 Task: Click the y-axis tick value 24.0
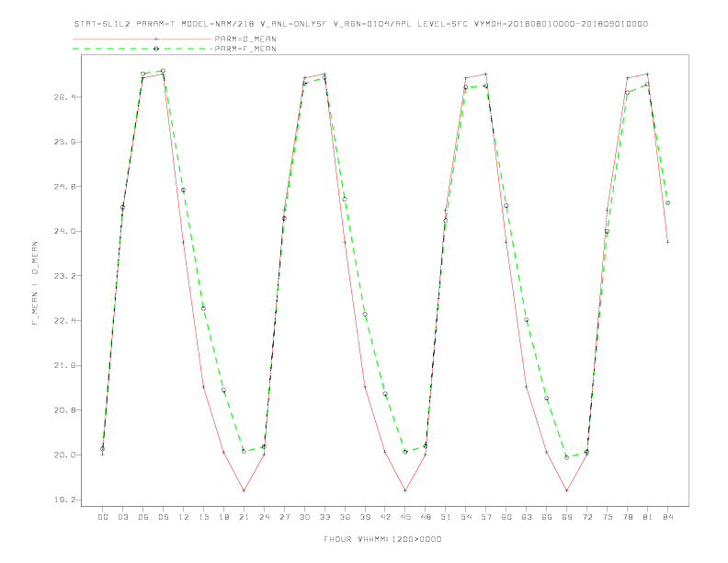[x=64, y=231]
